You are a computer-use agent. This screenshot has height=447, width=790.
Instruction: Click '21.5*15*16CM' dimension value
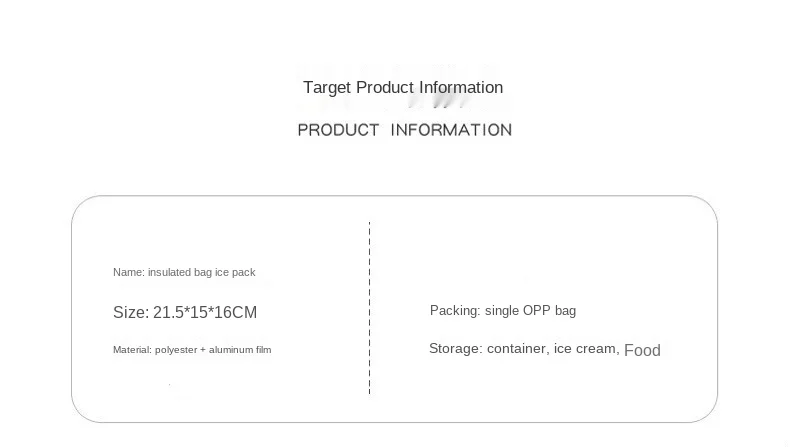pyautogui.click(x=205, y=312)
